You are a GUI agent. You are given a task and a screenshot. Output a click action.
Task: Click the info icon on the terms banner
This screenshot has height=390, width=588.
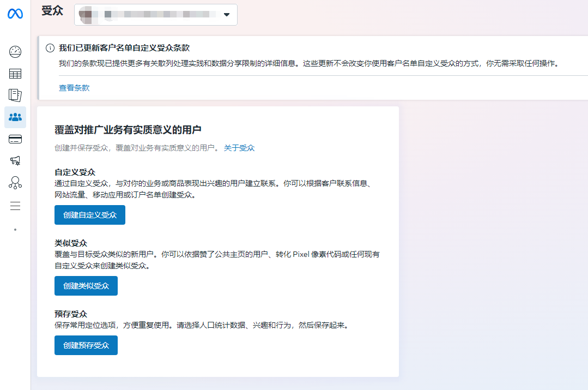pyautogui.click(x=50, y=49)
